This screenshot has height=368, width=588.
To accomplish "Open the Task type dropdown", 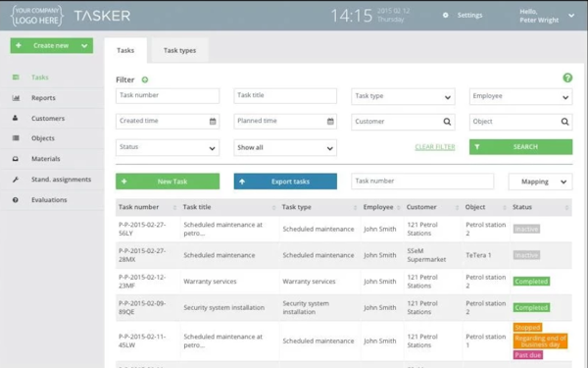I will (x=403, y=96).
